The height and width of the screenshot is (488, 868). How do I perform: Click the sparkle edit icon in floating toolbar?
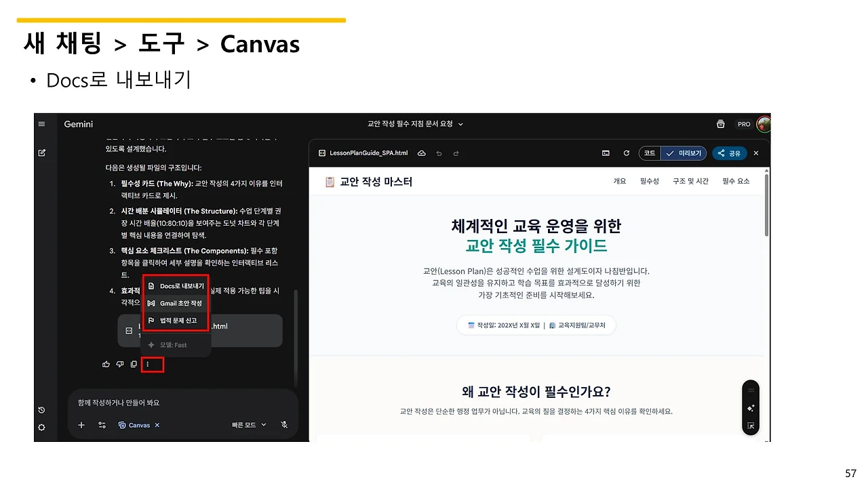tap(751, 408)
